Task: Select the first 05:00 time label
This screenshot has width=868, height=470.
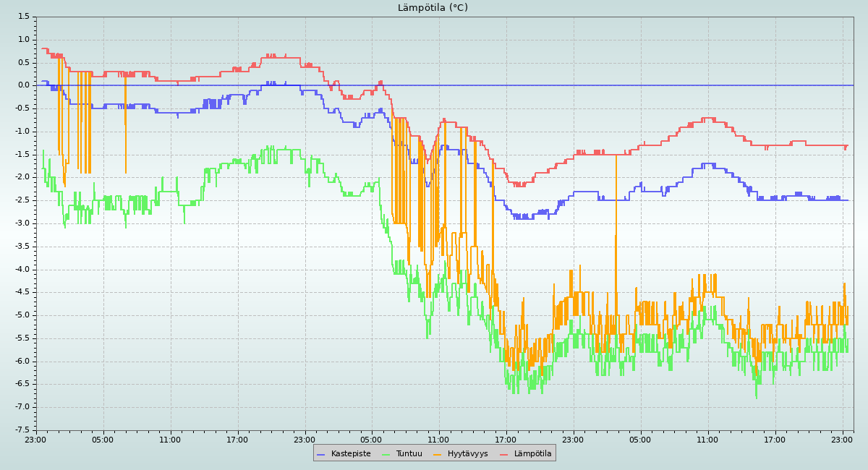Action: (x=103, y=439)
